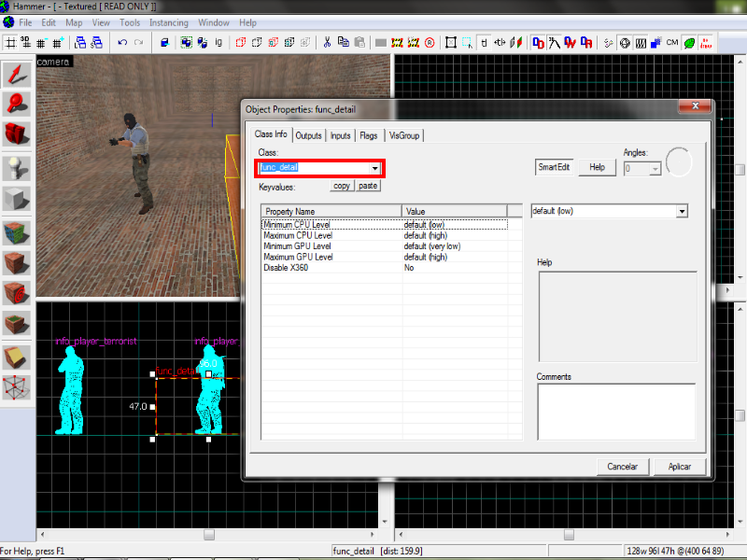747x560 pixels.
Task: Cut selection with scissors icon
Action: point(327,43)
